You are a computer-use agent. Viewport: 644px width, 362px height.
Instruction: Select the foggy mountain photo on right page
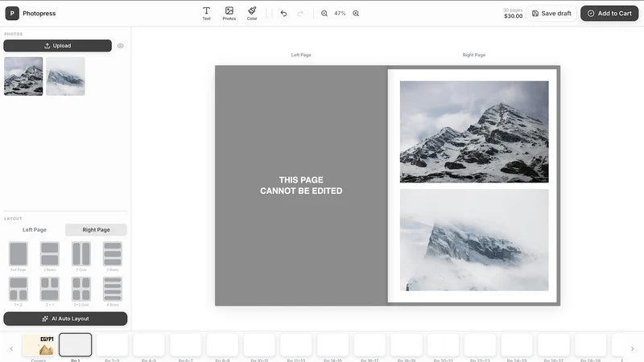(x=474, y=240)
